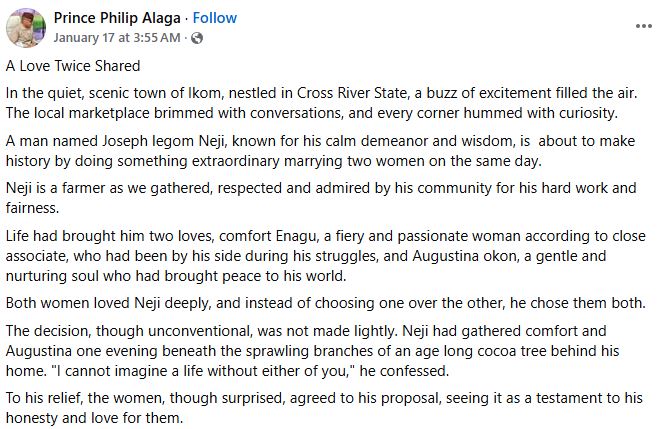Open Prince Philip Alaga's profile picture
Viewport: 670px width, 429px height.
click(x=24, y=28)
